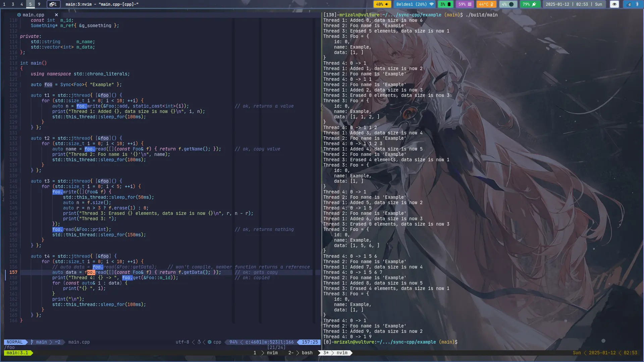The image size is (644, 362).
Task: Click the 4% circle disk indicator
Action: coord(508,4)
